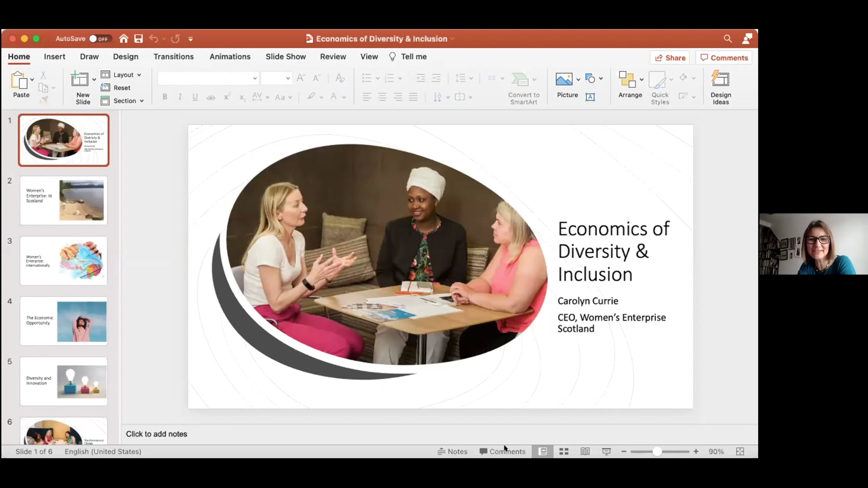
Task: Toggle Notes pane in status bar
Action: tap(452, 451)
